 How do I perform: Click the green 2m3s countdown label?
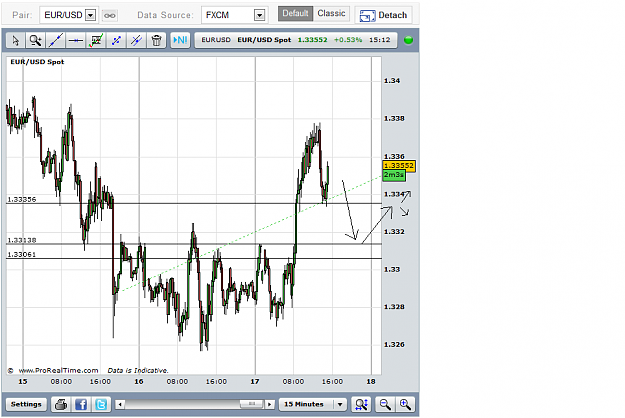tap(394, 175)
